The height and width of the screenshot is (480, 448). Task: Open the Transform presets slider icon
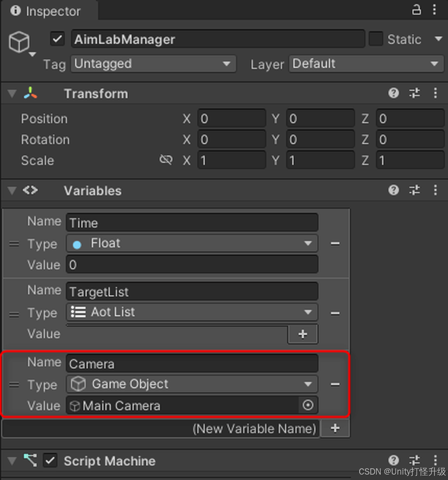click(414, 93)
